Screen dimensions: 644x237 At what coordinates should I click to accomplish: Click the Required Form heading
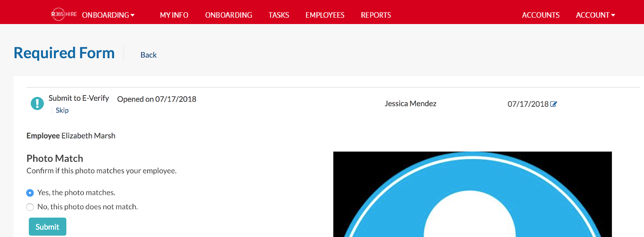tap(64, 53)
